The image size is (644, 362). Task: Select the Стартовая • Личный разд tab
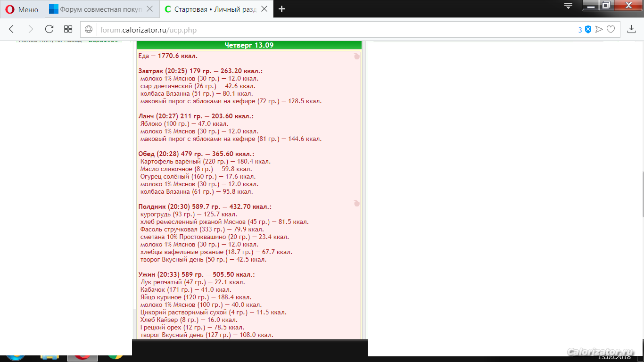click(215, 9)
